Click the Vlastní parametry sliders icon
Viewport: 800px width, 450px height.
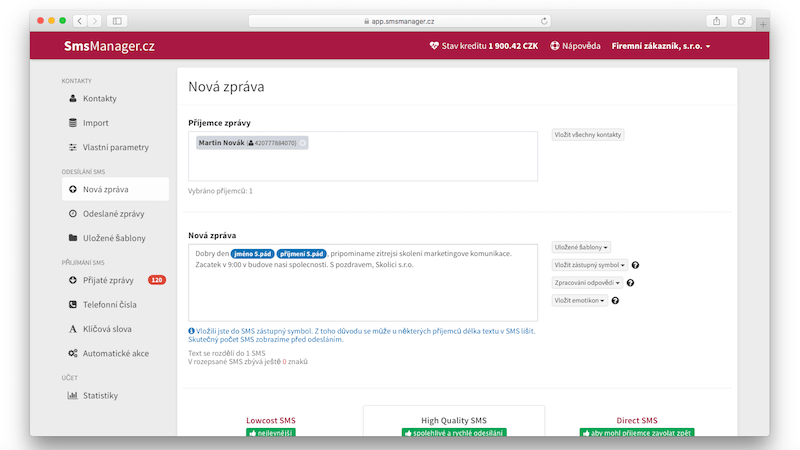point(72,147)
